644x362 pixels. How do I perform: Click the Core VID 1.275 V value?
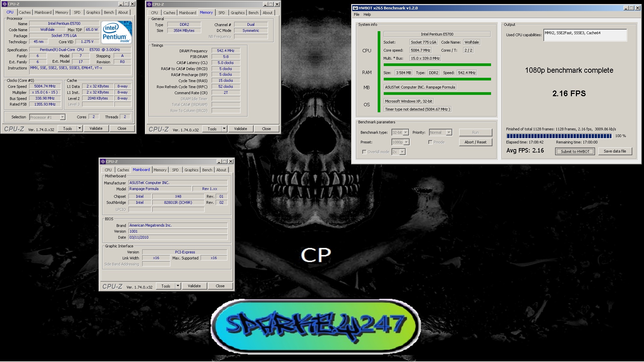pos(87,42)
